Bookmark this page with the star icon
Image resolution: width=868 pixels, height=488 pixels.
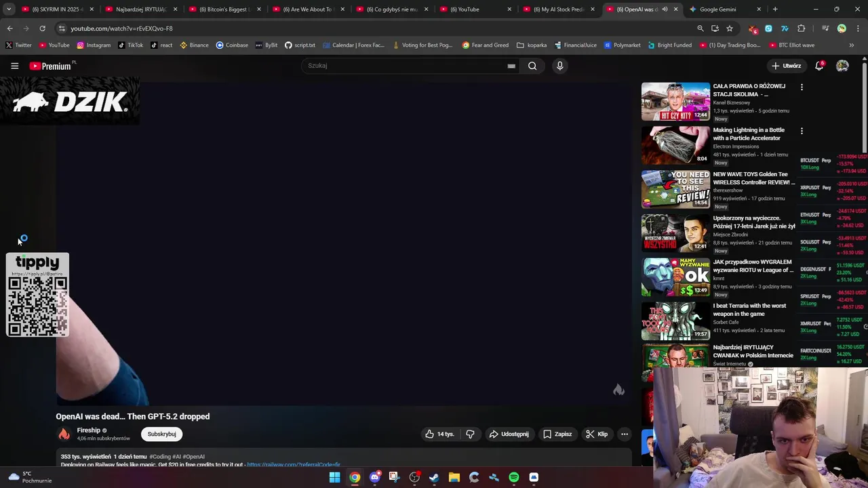click(x=730, y=28)
